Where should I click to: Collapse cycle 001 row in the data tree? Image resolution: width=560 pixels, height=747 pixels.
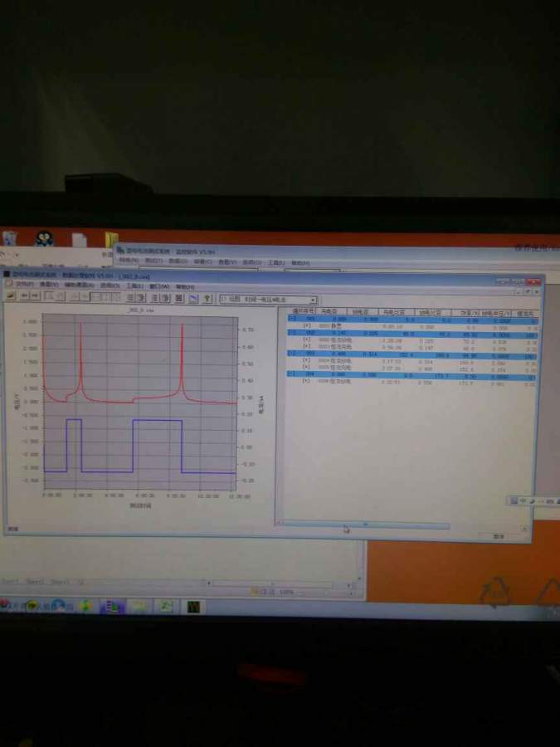291,319
